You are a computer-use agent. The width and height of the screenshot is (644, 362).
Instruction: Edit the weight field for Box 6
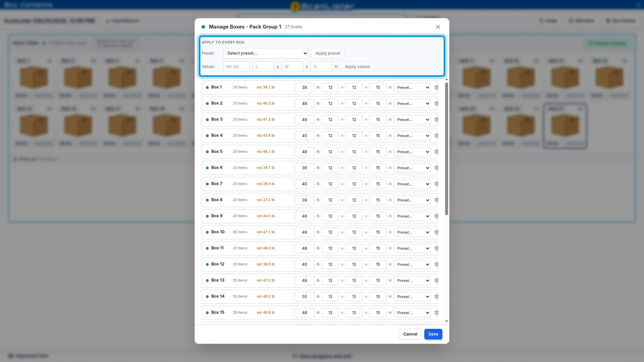[304, 168]
